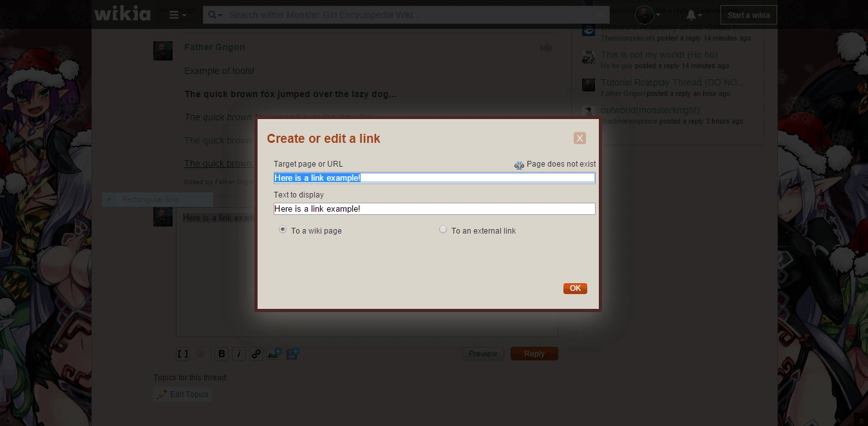
Task: Click Father Grigori author name link
Action: [x=214, y=47]
